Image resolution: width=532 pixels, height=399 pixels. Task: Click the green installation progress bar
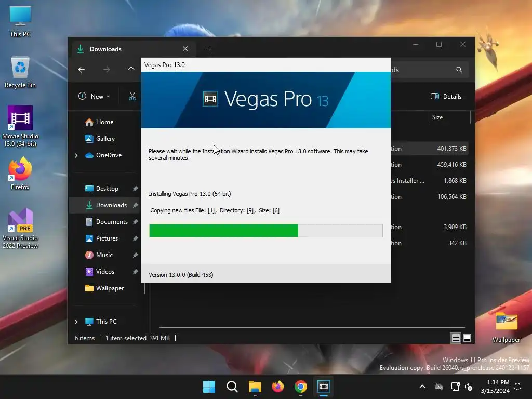pyautogui.click(x=266, y=231)
